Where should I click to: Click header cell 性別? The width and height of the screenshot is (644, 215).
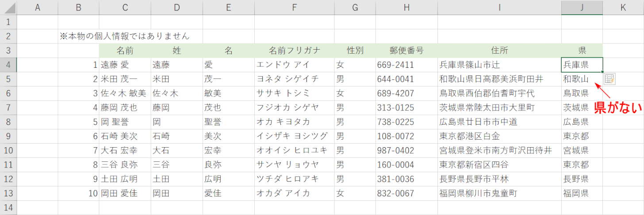click(x=355, y=51)
